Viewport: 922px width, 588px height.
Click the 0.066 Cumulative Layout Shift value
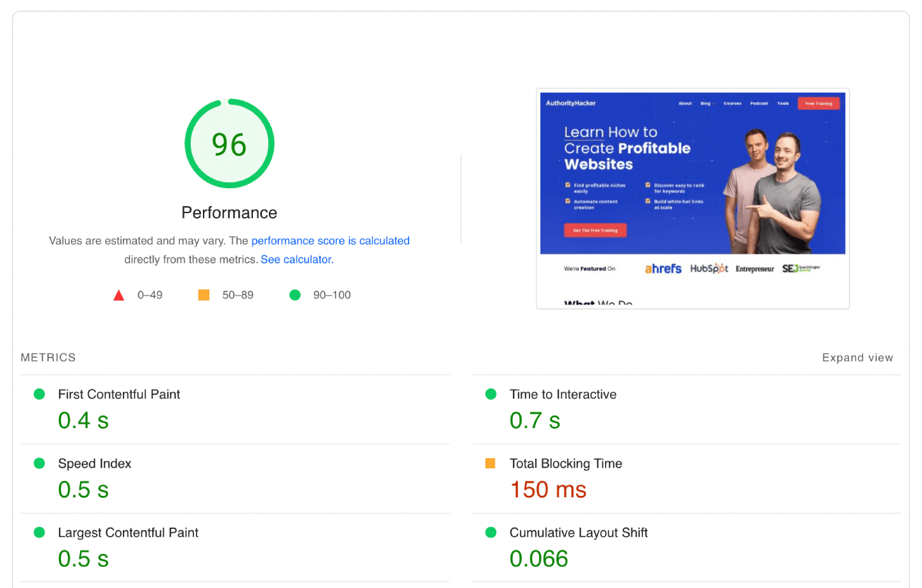click(538, 559)
